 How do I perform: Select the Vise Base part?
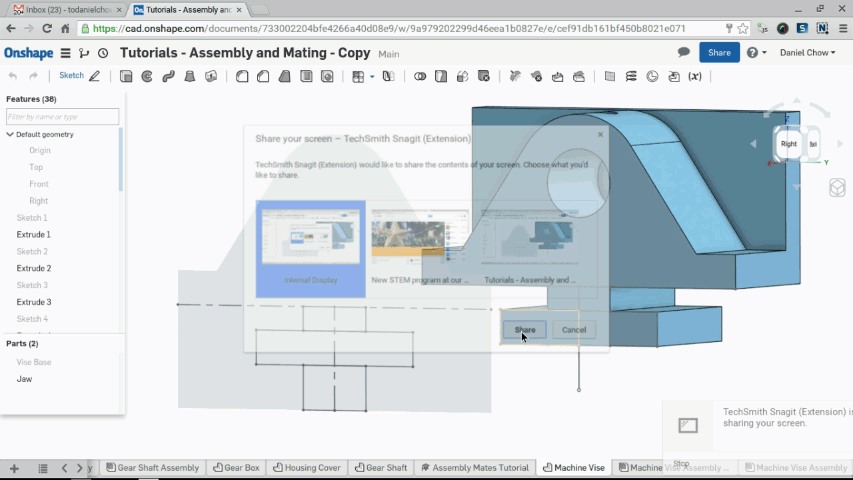point(34,362)
